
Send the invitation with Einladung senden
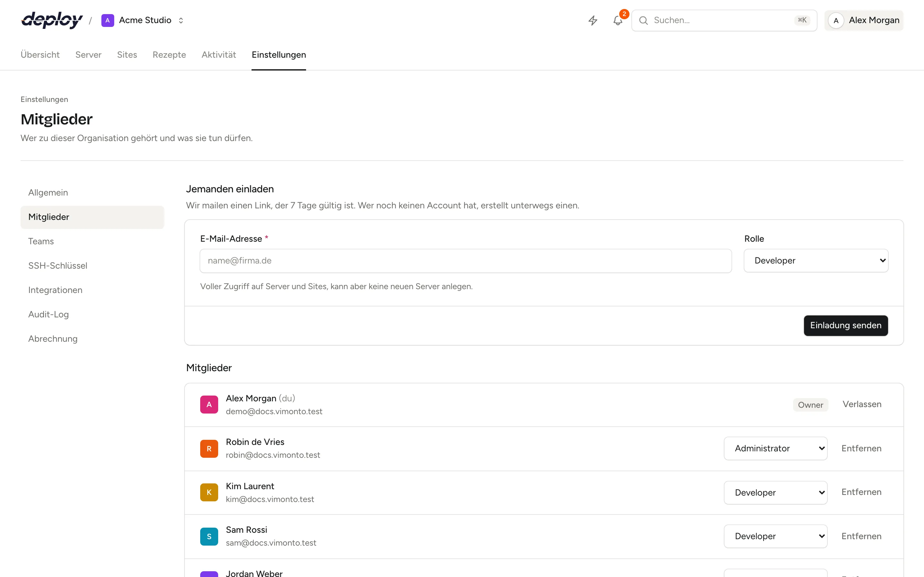tap(846, 325)
